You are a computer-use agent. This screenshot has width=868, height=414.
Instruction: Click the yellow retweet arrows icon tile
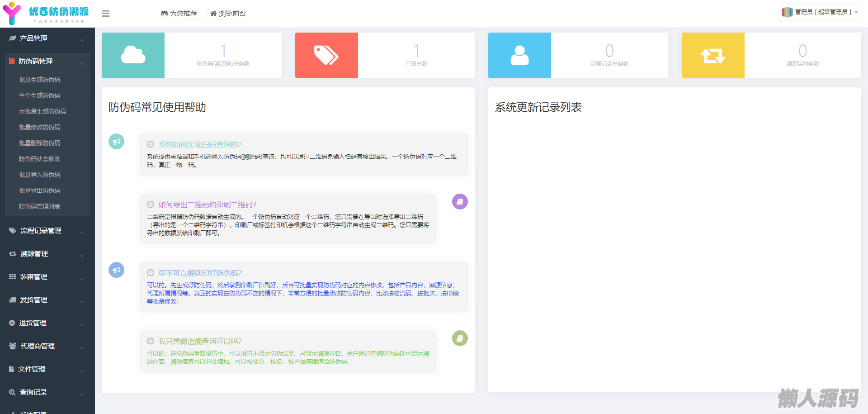[713, 55]
